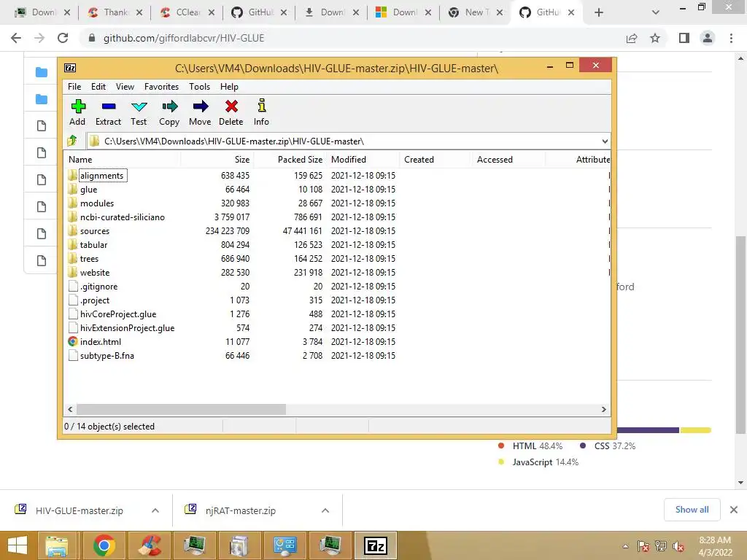Close the downloads bar
The height and width of the screenshot is (560, 747).
[734, 510]
